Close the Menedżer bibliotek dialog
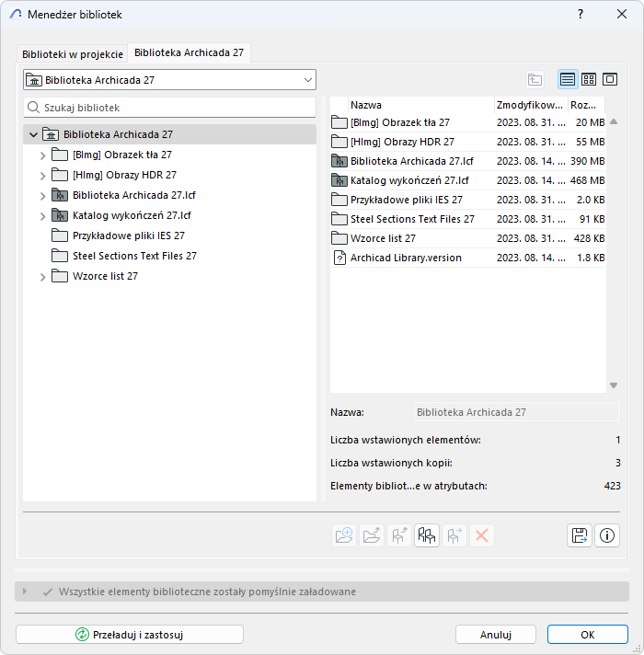This screenshot has height=655, width=644. click(622, 14)
